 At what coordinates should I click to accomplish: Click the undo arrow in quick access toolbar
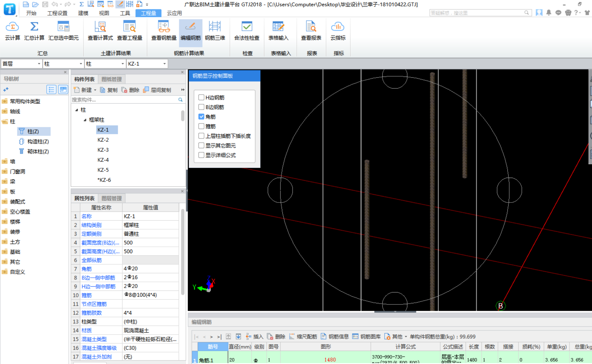coord(55,4)
